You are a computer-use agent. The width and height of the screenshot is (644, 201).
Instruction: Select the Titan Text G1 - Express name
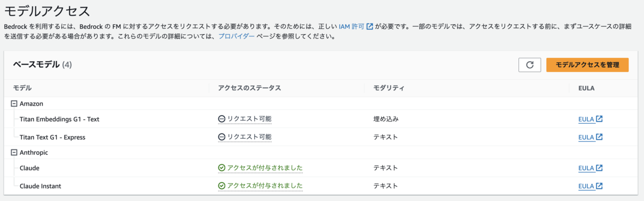pos(52,137)
